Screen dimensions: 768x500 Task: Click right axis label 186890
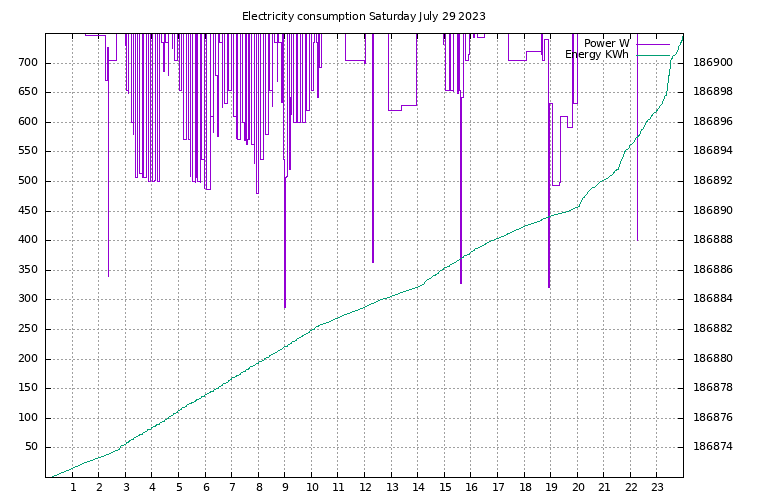click(x=713, y=211)
